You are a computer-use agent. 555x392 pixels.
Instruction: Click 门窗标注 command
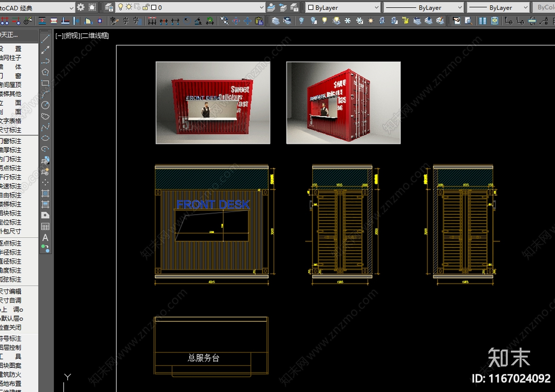pyautogui.click(x=11, y=141)
